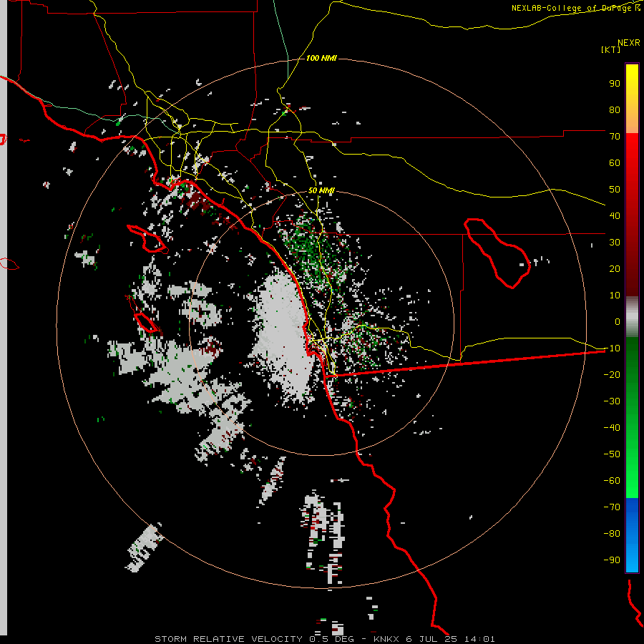Click the -60 value on velocity scale
Viewport: 644px width, 644px height.
(612, 481)
